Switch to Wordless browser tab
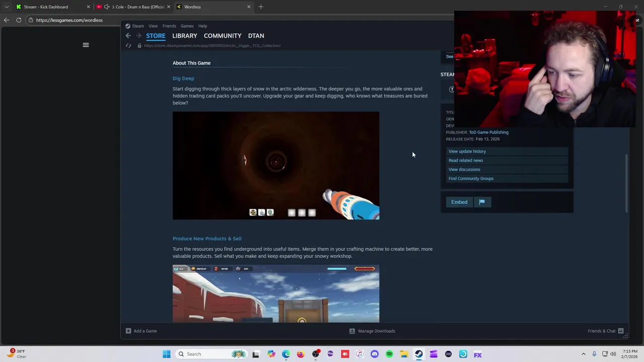The height and width of the screenshot is (362, 644). pos(213,7)
